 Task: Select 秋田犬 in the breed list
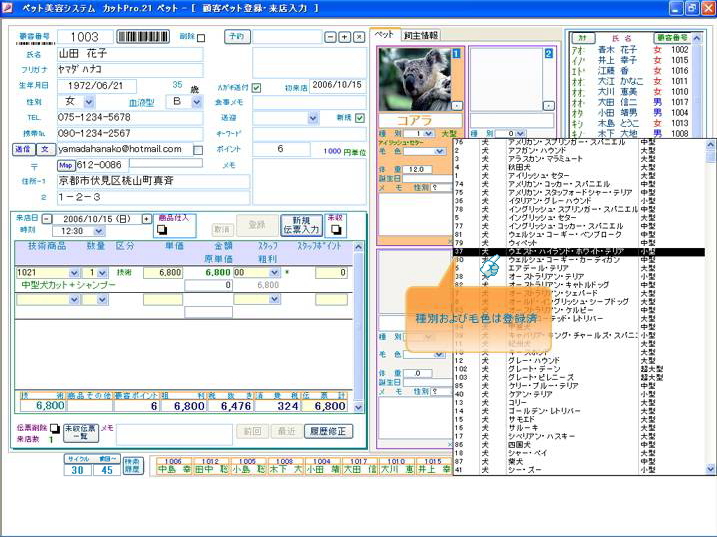[578, 167]
